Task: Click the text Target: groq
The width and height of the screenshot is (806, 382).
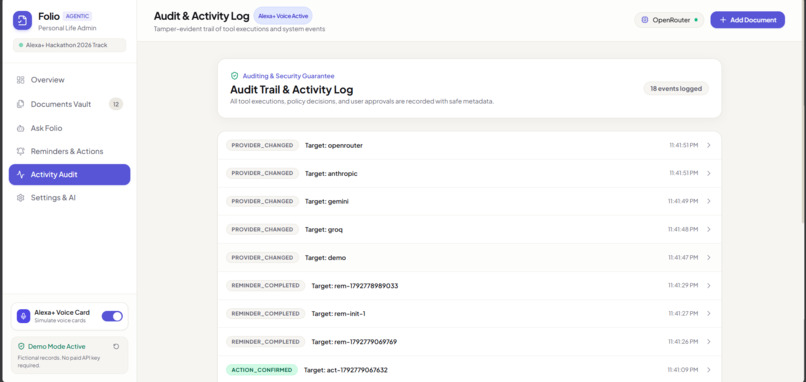Action: point(324,230)
